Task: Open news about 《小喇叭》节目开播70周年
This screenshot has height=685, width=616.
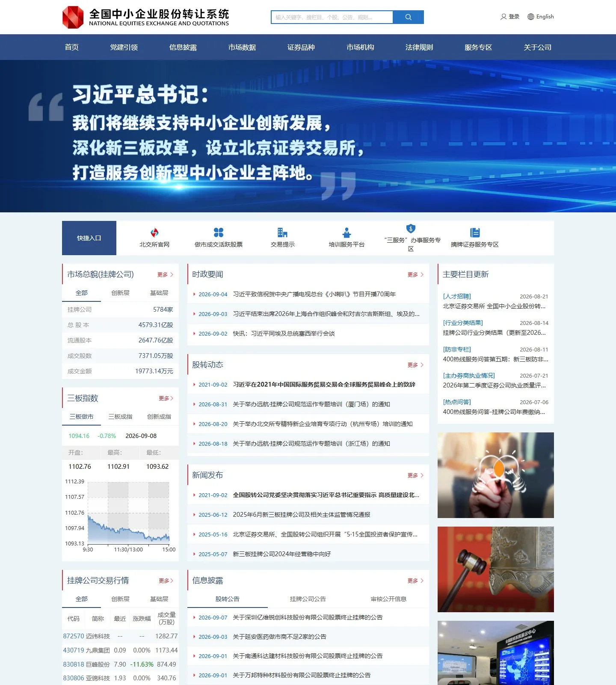Action: point(314,294)
